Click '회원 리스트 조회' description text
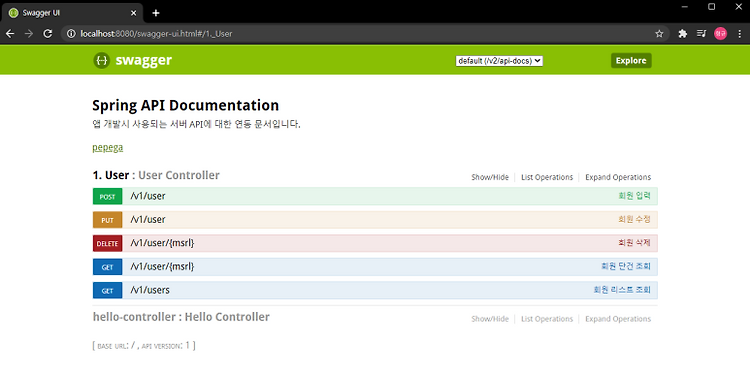The height and width of the screenshot is (372, 750). click(x=622, y=290)
